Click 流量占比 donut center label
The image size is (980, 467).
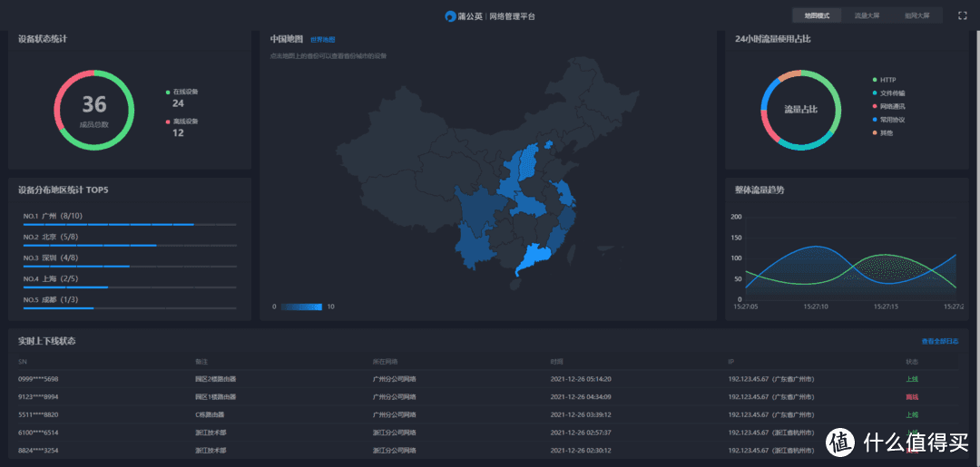coord(800,109)
